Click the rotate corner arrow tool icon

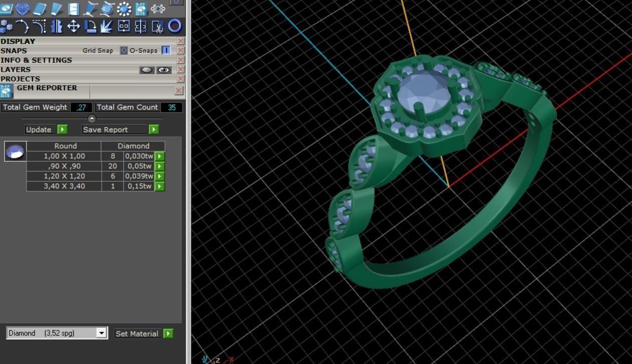click(x=91, y=26)
